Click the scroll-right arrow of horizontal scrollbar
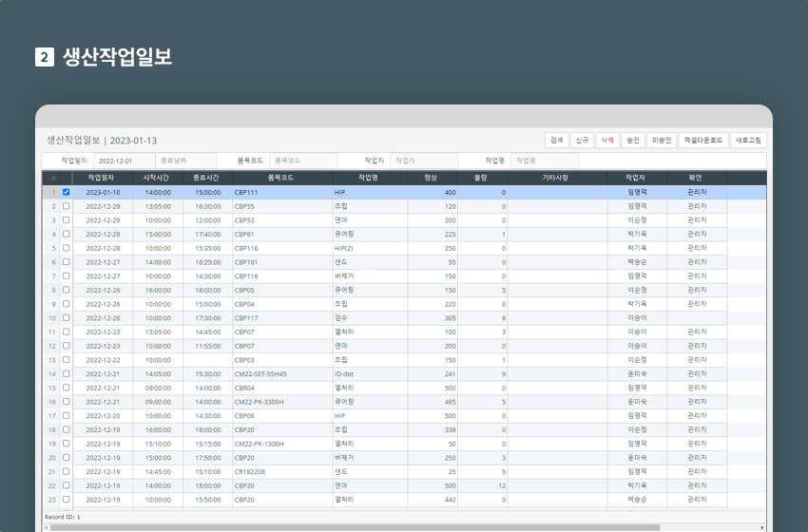 pyautogui.click(x=762, y=527)
